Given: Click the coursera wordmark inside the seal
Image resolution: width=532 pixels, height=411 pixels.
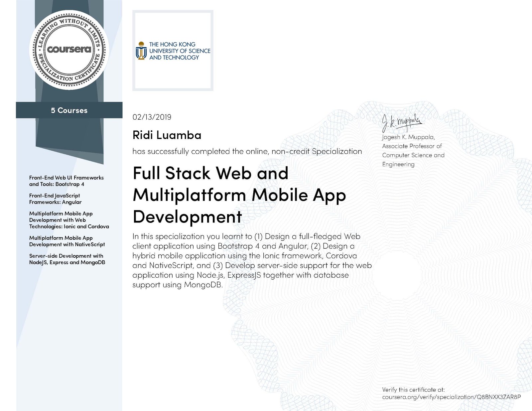Looking at the screenshot, I should point(69,49).
